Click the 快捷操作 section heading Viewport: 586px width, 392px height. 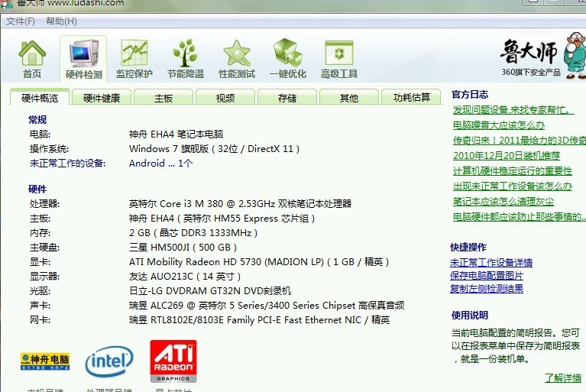(468, 248)
